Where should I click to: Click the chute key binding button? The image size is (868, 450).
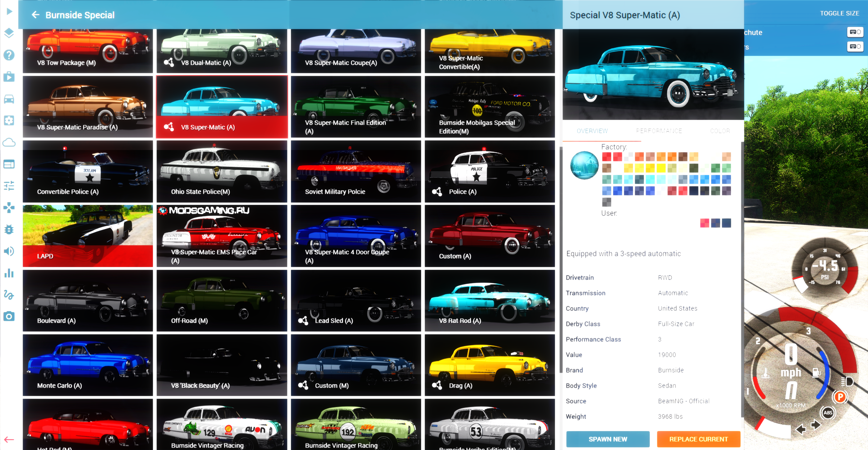855,32
